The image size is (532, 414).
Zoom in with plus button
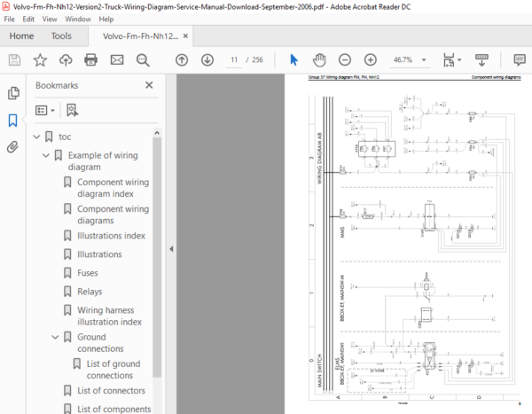pyautogui.click(x=371, y=60)
